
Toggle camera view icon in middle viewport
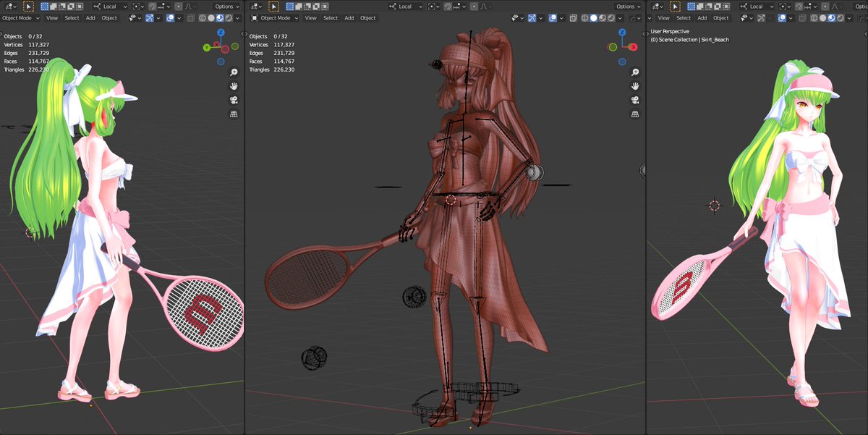635,100
